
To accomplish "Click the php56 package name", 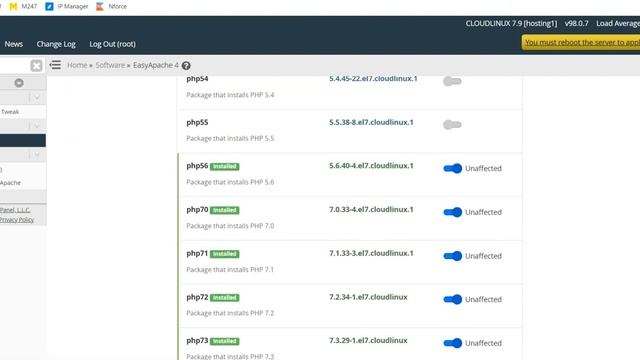I will pyautogui.click(x=197, y=166).
